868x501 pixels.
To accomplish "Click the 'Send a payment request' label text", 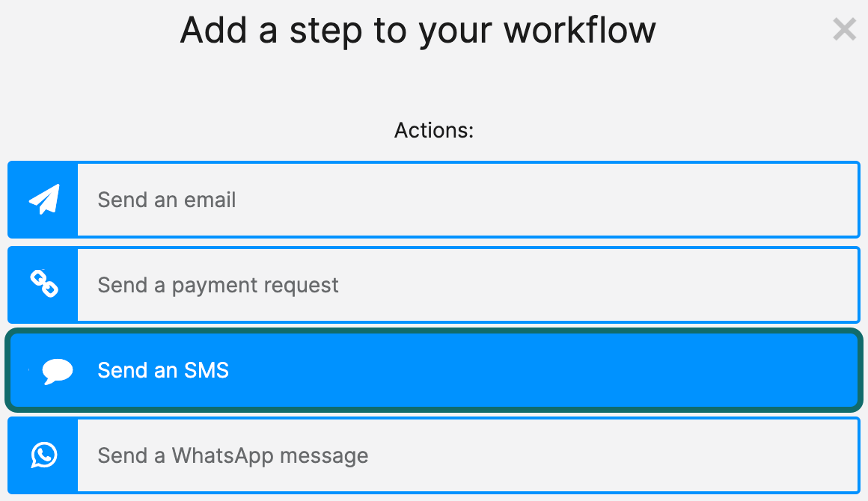I will [218, 285].
